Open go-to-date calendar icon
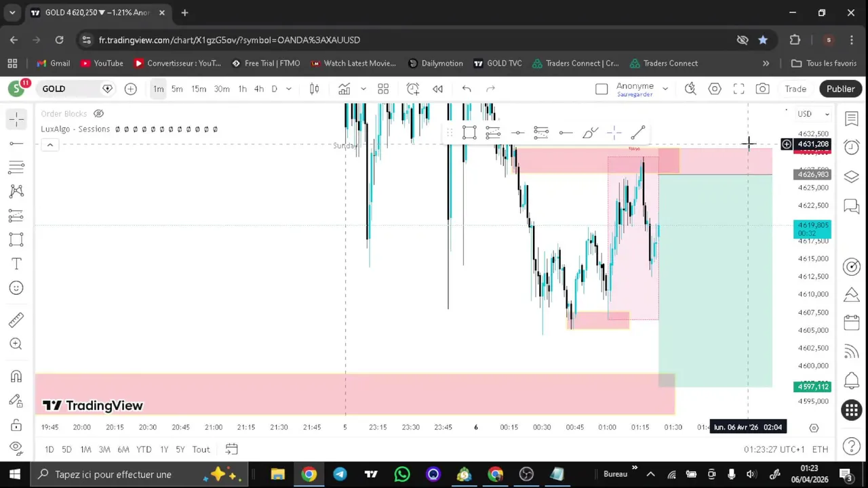The image size is (868, 488). coord(231,449)
